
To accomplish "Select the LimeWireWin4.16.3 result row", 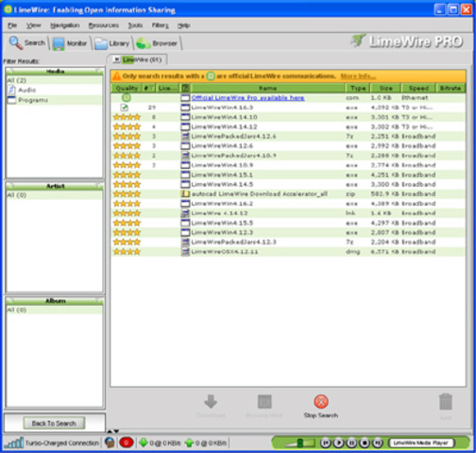I will (x=288, y=108).
